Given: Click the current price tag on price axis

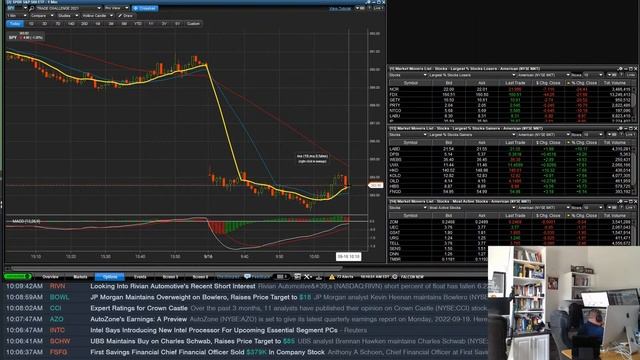Looking at the screenshot, I should [376, 185].
